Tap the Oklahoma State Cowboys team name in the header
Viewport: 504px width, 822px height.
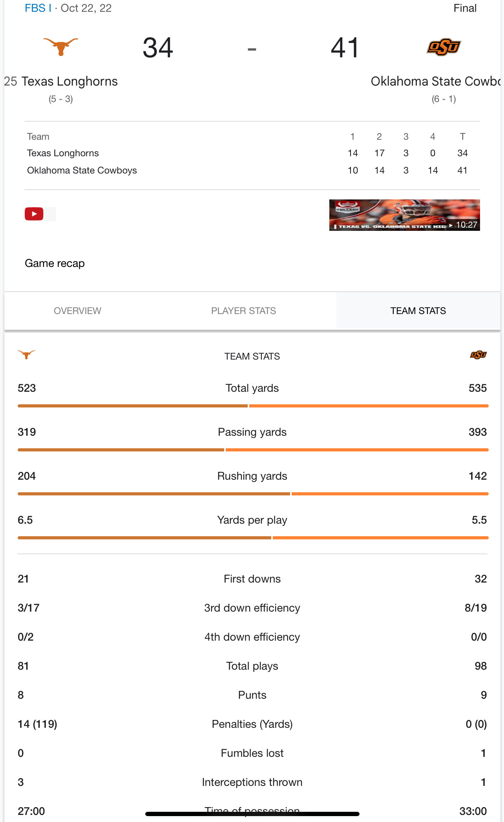tap(436, 81)
